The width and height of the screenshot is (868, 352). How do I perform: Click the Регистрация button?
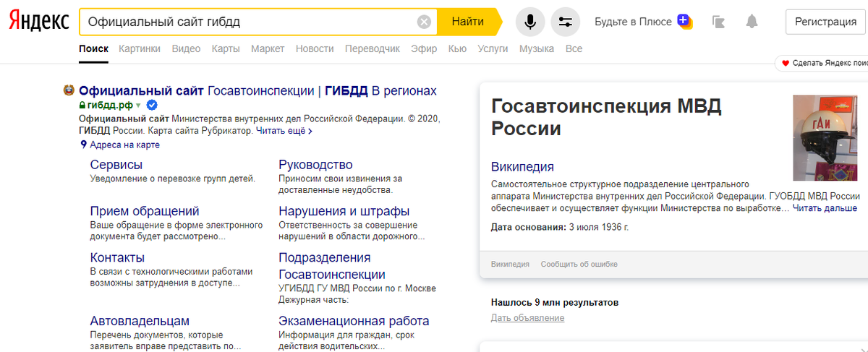pyautogui.click(x=825, y=22)
